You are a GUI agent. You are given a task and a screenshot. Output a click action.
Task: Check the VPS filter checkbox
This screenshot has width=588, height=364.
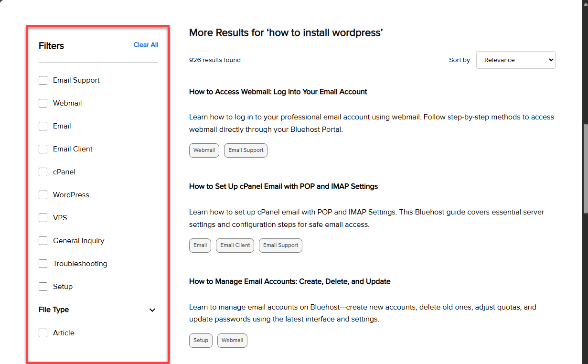pyautogui.click(x=43, y=218)
